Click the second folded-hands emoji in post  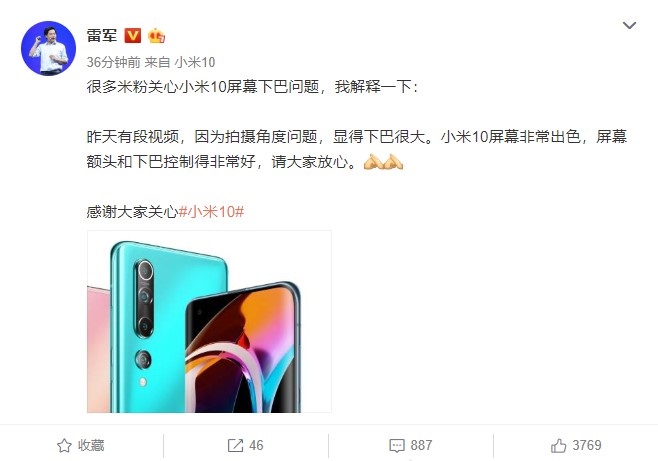pos(394,161)
